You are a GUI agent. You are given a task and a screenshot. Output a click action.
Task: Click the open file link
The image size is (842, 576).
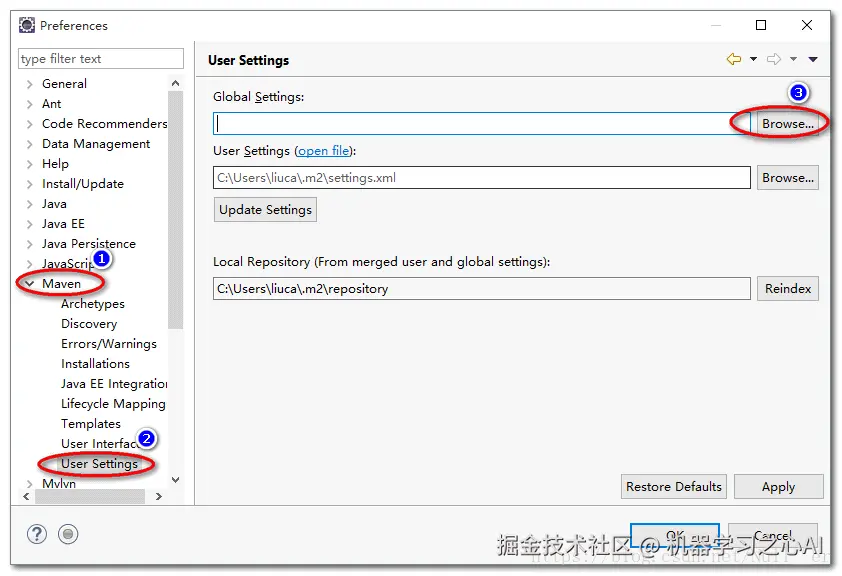[x=324, y=151]
